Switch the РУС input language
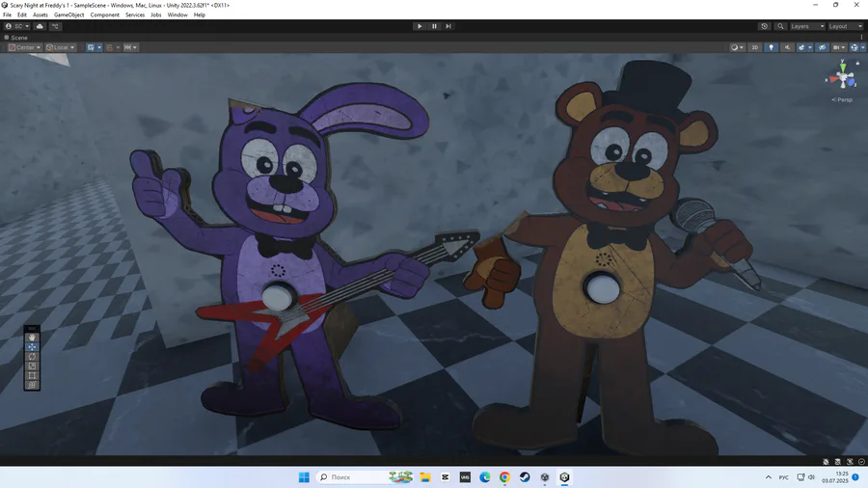868x488 pixels. pyautogui.click(x=784, y=477)
